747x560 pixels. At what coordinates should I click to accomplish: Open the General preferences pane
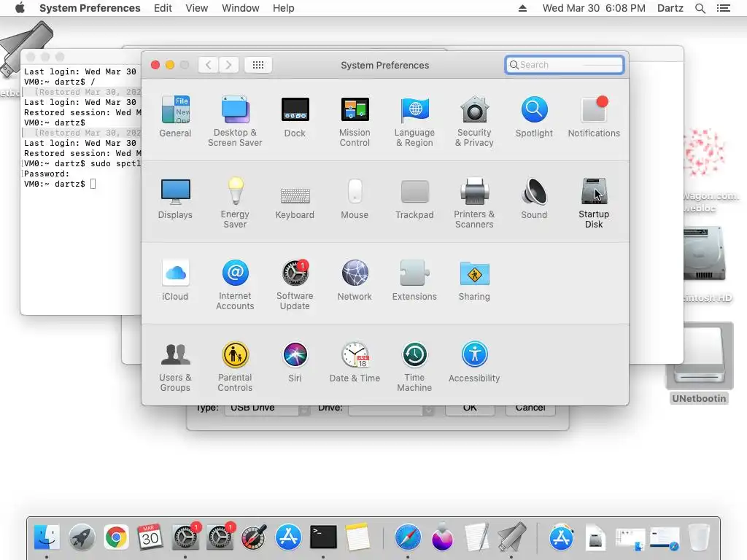coord(175,117)
